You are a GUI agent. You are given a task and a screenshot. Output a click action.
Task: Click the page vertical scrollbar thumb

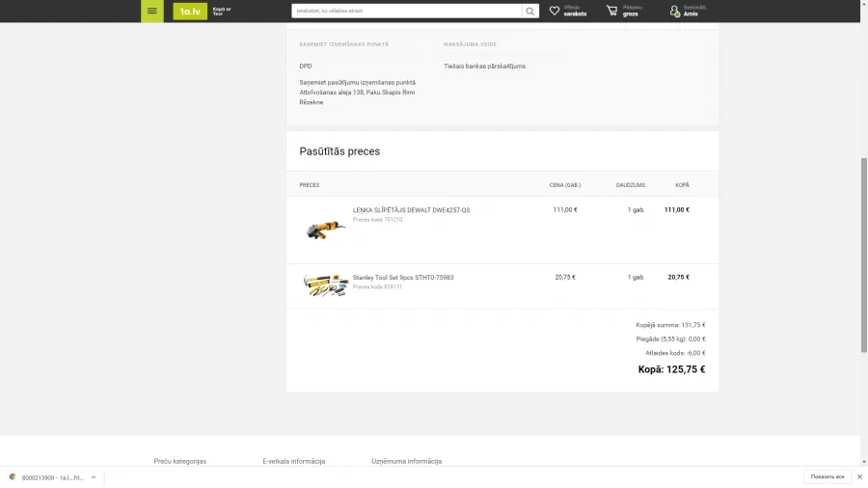(x=863, y=255)
